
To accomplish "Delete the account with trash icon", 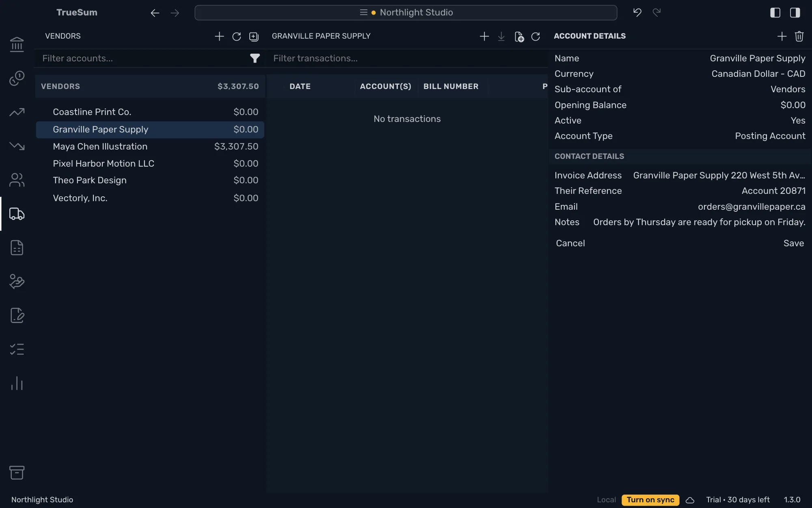I will pos(799,37).
